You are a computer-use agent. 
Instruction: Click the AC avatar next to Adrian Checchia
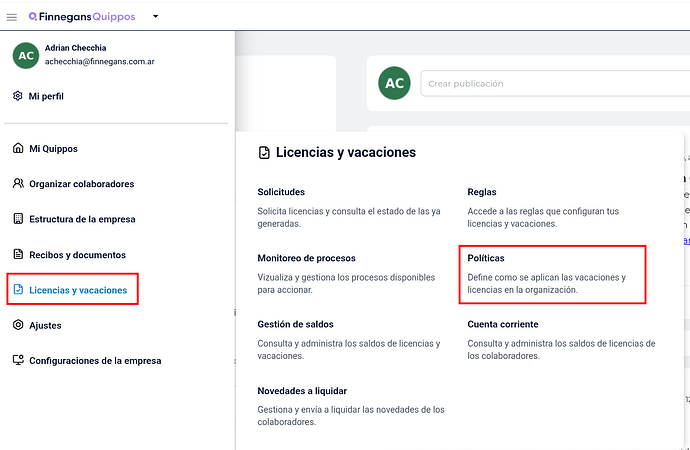(26, 55)
